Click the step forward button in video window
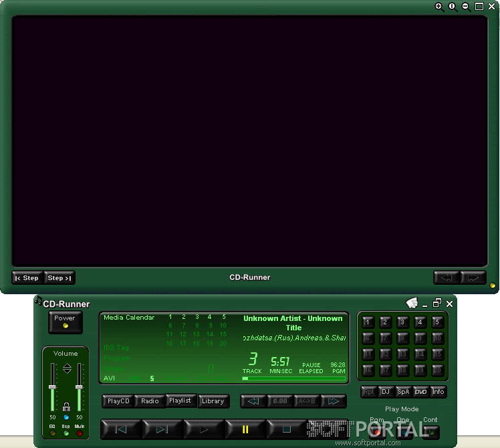The height and width of the screenshot is (448, 500). (x=59, y=278)
